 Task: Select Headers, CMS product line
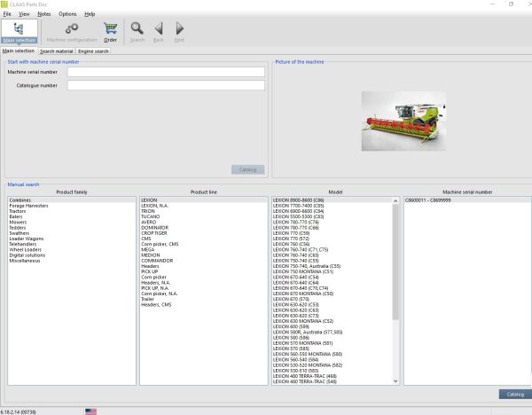coord(204,305)
